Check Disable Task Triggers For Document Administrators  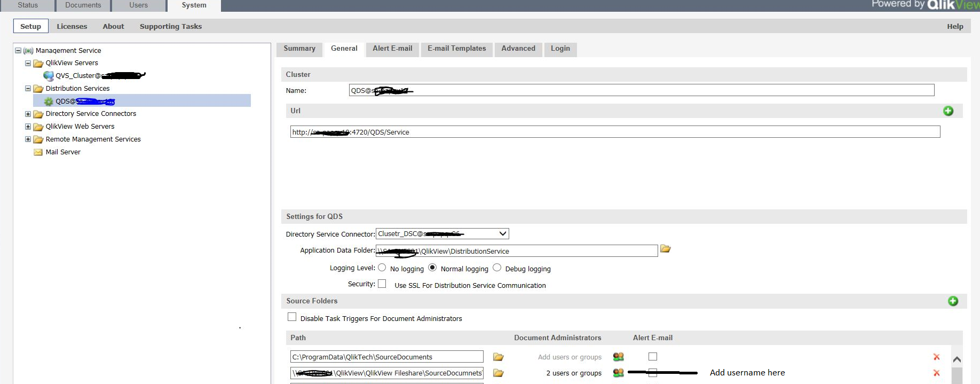292,317
